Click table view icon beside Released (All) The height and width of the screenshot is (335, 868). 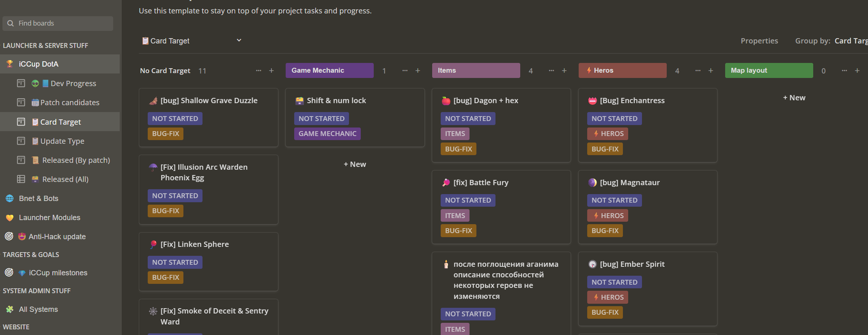pos(21,179)
